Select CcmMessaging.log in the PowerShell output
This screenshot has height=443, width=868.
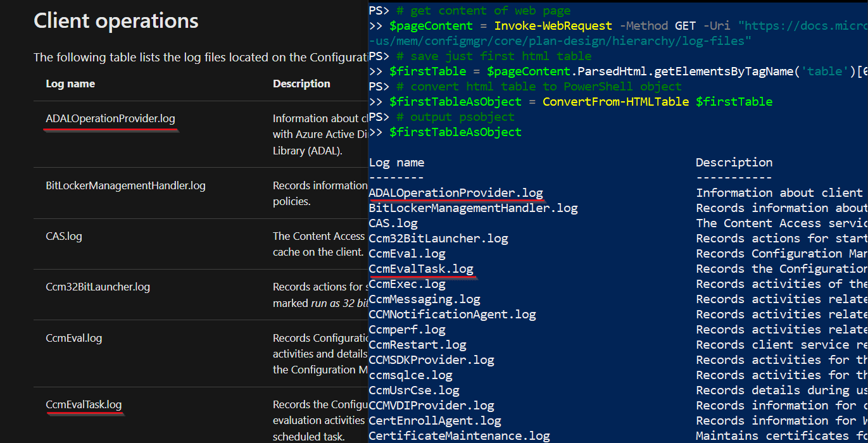(x=424, y=299)
